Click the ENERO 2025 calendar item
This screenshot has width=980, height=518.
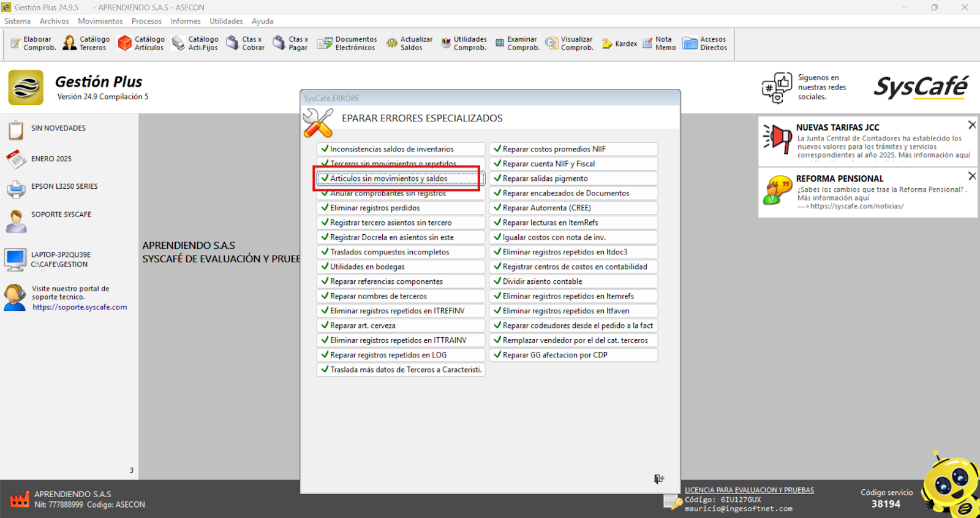point(51,159)
